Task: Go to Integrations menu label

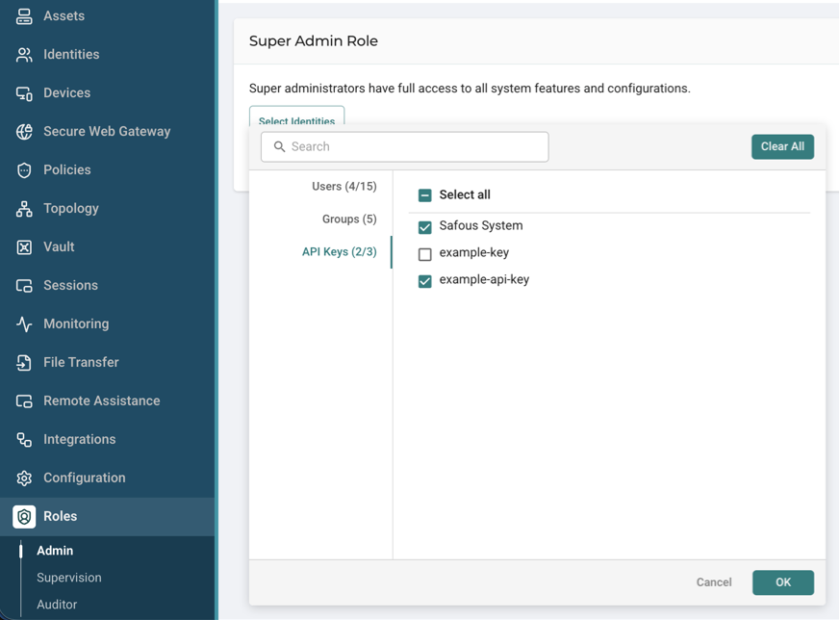Action: (x=79, y=439)
